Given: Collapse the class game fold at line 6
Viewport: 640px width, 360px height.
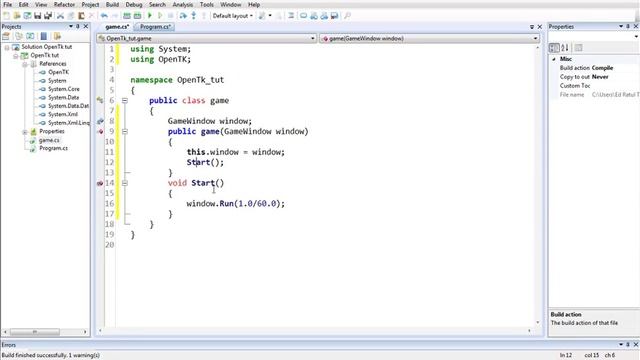Looking at the screenshot, I should (x=125, y=100).
